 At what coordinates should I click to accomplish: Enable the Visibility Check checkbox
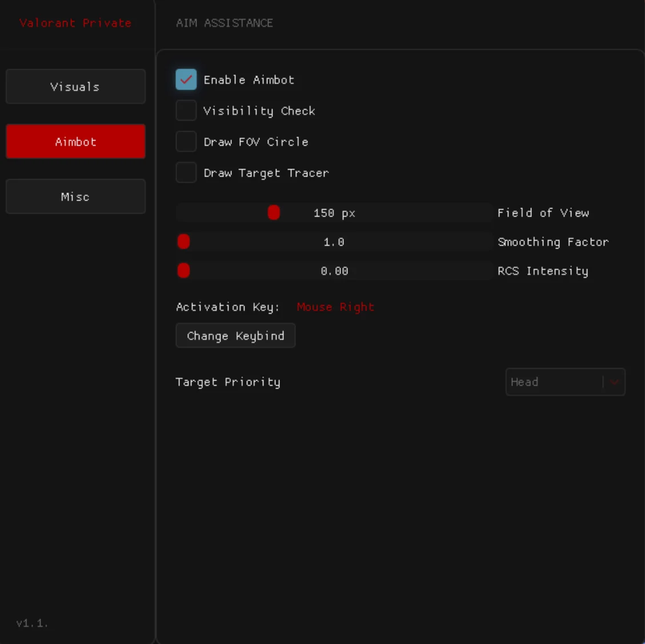point(186,111)
